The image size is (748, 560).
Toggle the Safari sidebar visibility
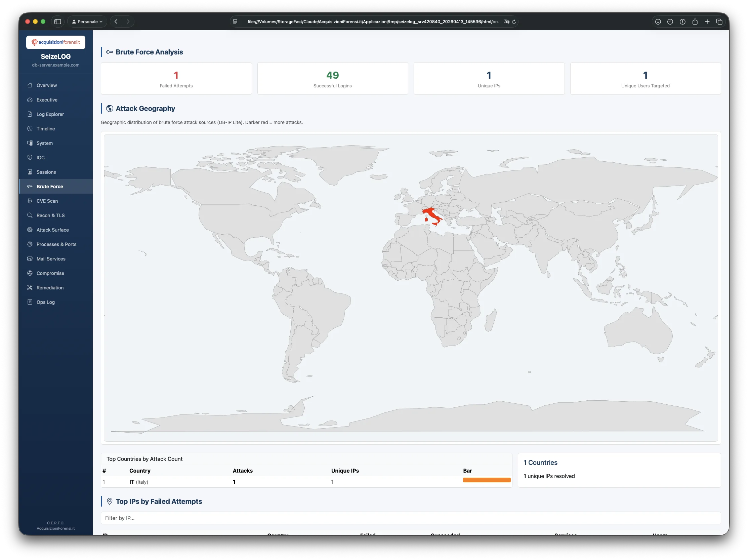pyautogui.click(x=57, y=21)
